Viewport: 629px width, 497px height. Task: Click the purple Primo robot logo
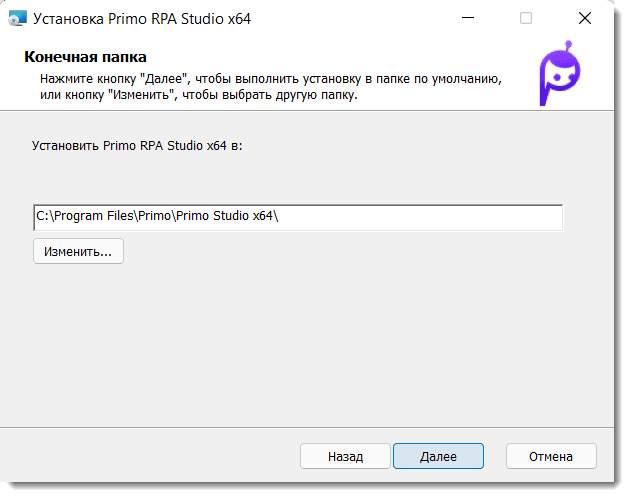click(x=563, y=76)
